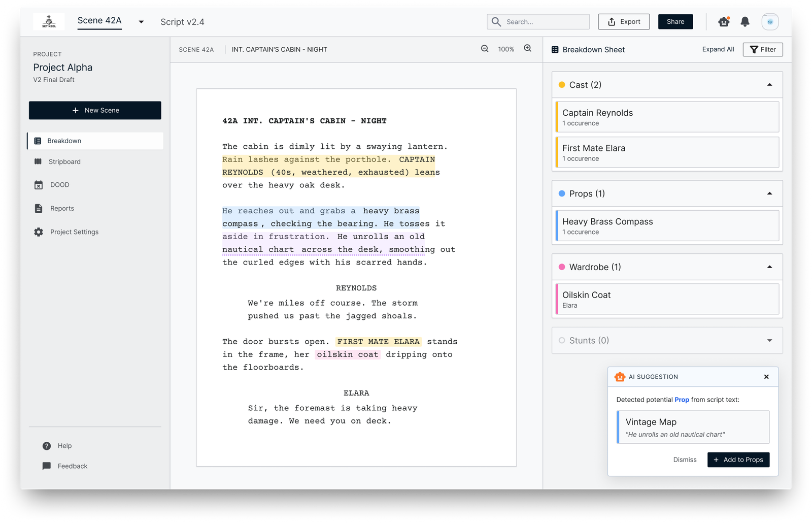The image size is (812, 523).
Task: Select the Captain Reynolds cast card
Action: pyautogui.click(x=667, y=117)
